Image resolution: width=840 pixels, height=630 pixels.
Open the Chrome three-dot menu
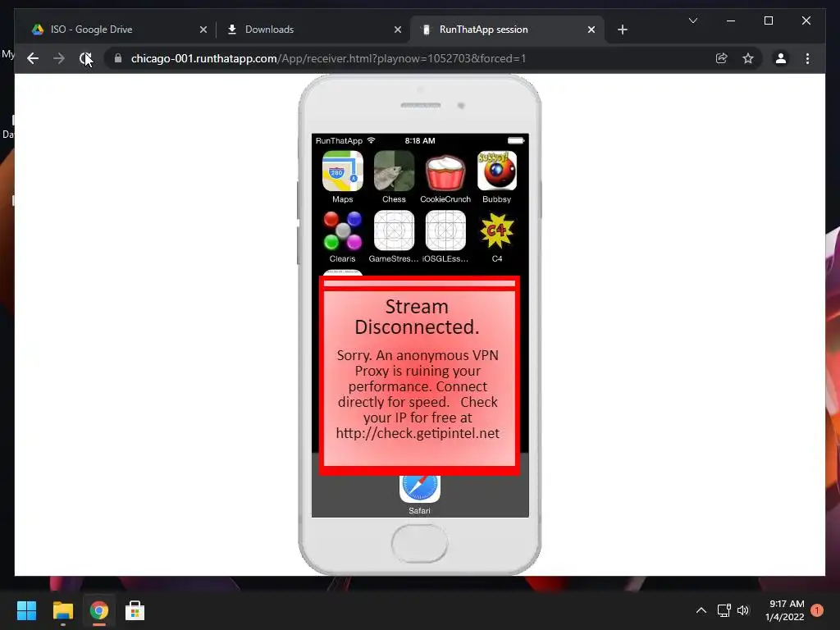coord(808,58)
